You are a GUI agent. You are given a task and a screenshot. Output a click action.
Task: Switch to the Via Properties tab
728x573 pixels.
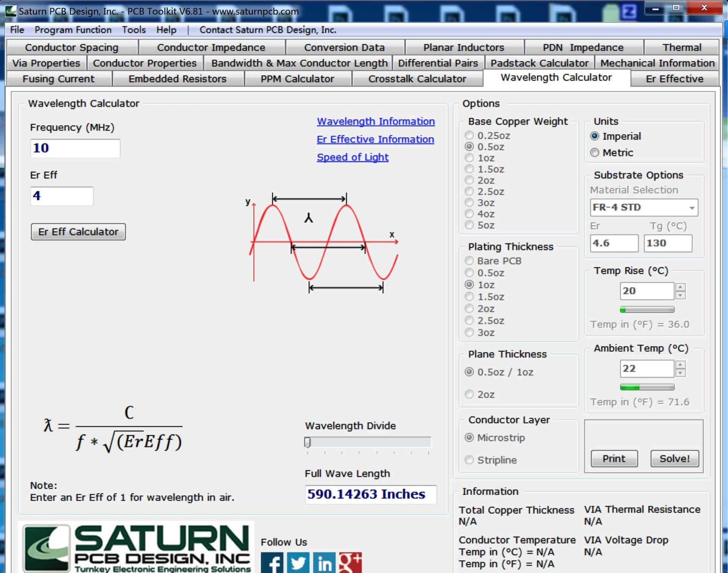pyautogui.click(x=46, y=63)
